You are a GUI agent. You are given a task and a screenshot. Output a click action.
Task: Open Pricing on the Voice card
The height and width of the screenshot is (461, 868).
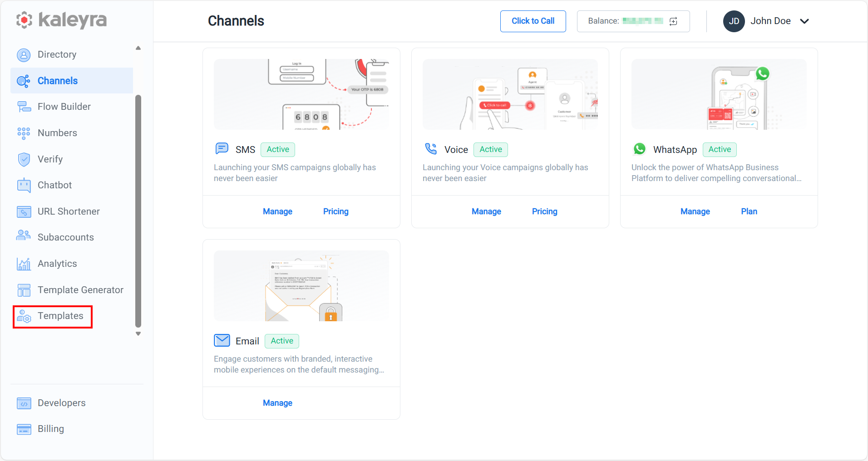[545, 211]
